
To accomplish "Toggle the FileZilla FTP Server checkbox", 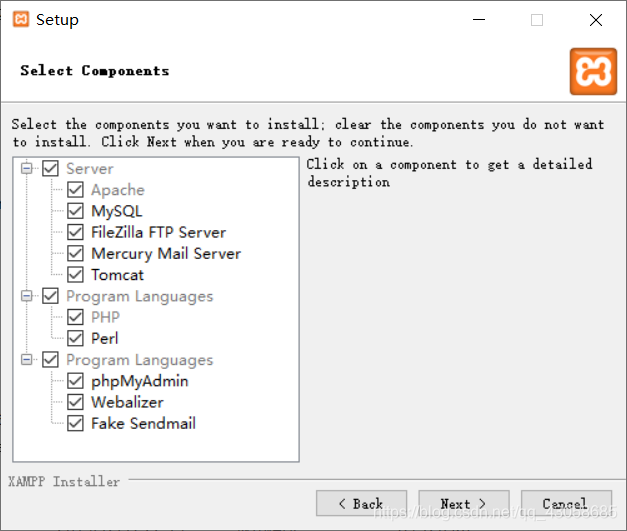I will pos(75,232).
